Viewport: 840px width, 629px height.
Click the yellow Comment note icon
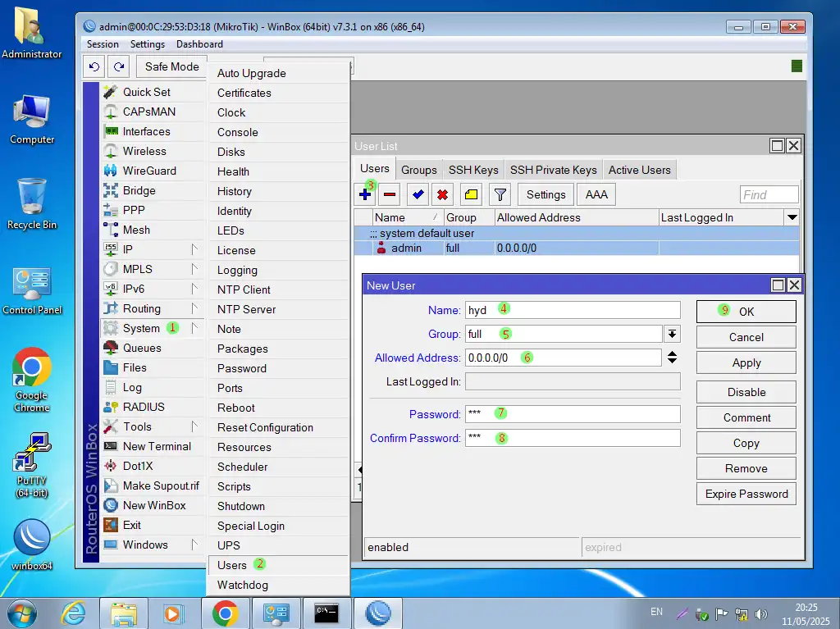pyautogui.click(x=471, y=194)
